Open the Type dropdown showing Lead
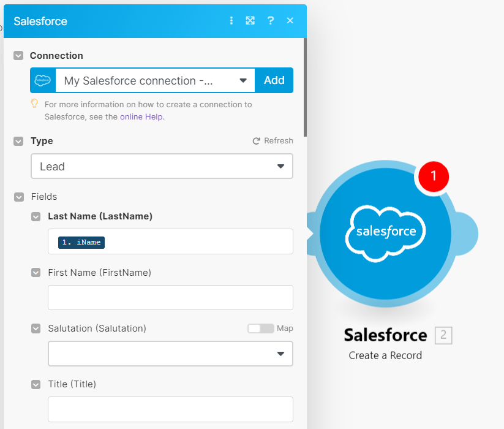 point(162,166)
